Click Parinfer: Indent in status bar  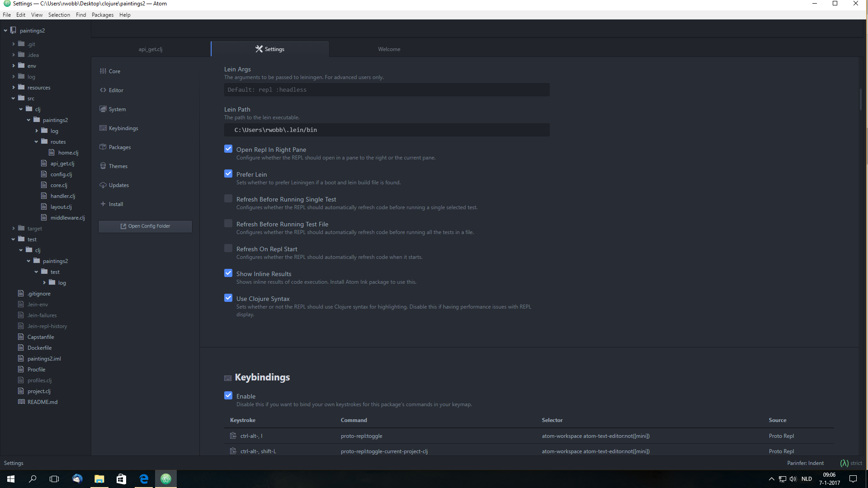[805, 463]
